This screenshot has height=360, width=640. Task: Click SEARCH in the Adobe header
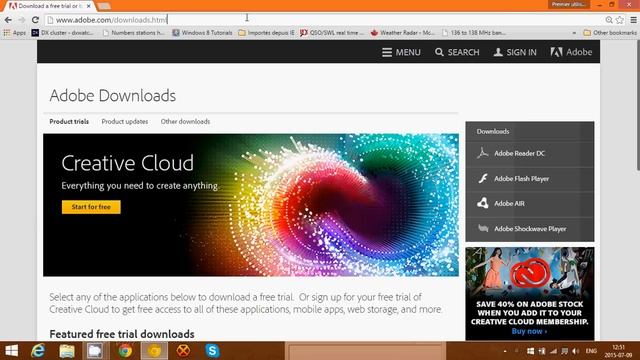(x=457, y=52)
